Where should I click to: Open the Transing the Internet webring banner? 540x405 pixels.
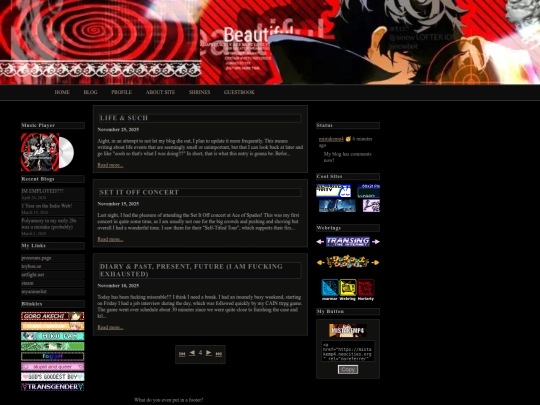348,241
